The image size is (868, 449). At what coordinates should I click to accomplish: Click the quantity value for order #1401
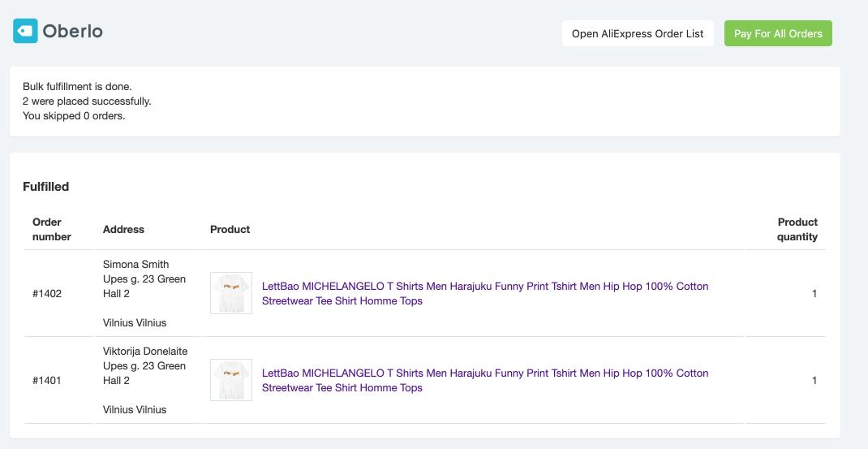[x=814, y=380]
